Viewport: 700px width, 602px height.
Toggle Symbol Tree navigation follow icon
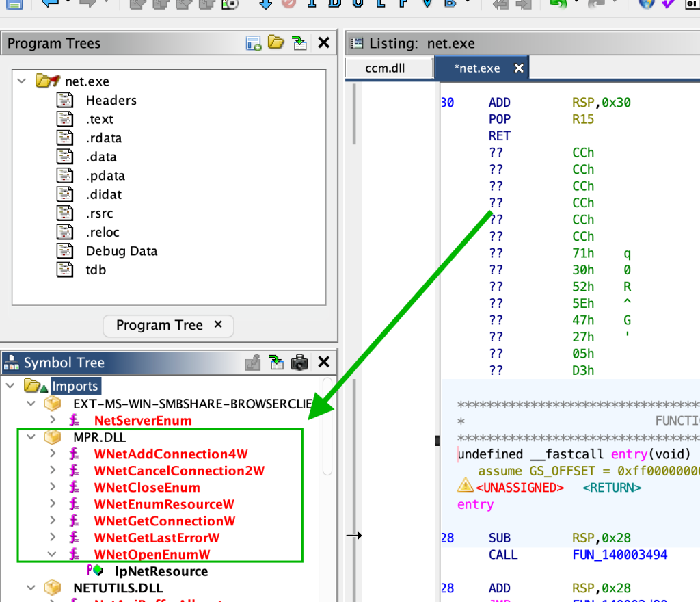point(276,363)
